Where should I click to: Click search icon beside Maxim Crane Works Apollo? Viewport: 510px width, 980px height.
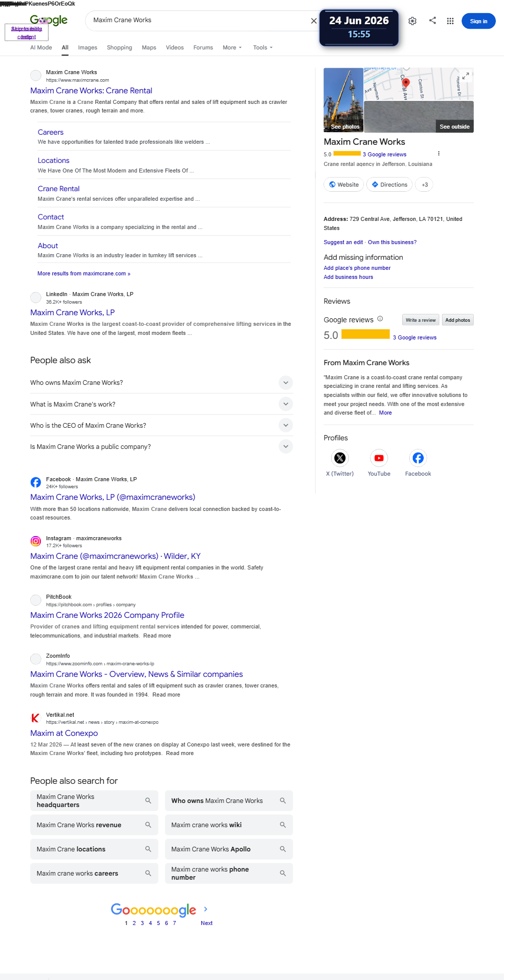(283, 849)
